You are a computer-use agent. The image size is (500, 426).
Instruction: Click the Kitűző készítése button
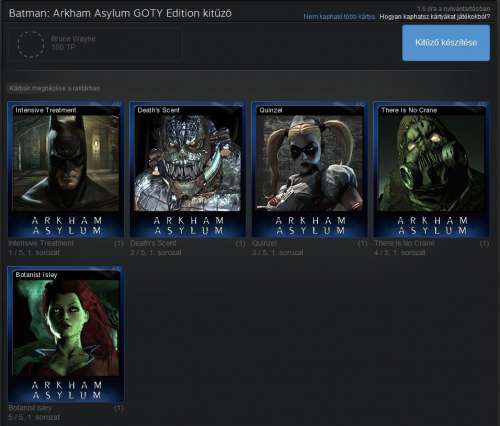[446, 43]
